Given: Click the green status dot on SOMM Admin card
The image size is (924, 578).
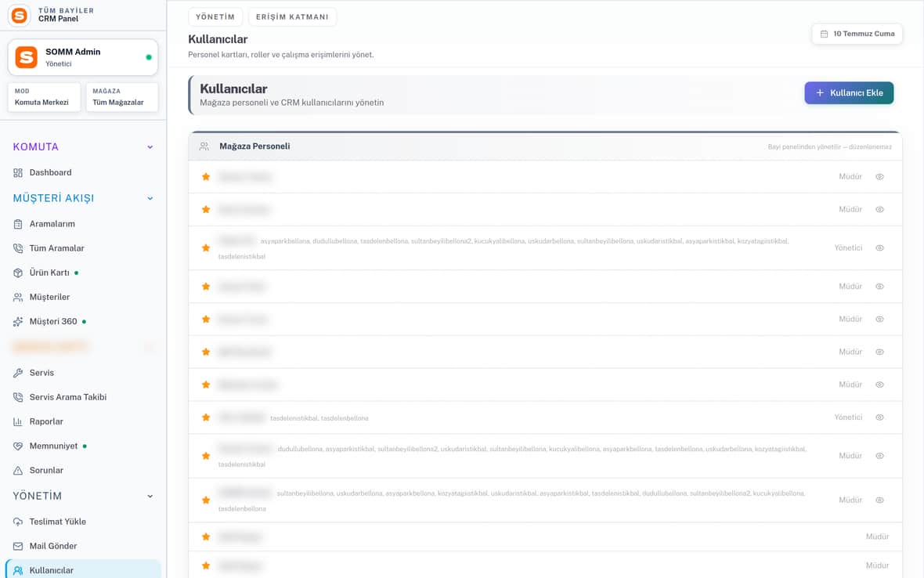Looking at the screenshot, I should click(x=149, y=57).
